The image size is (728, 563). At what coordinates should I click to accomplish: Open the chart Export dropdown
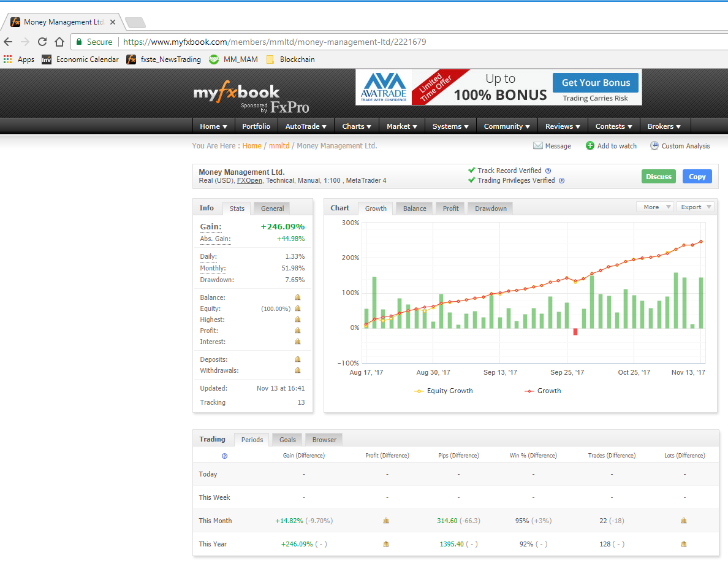coord(696,207)
